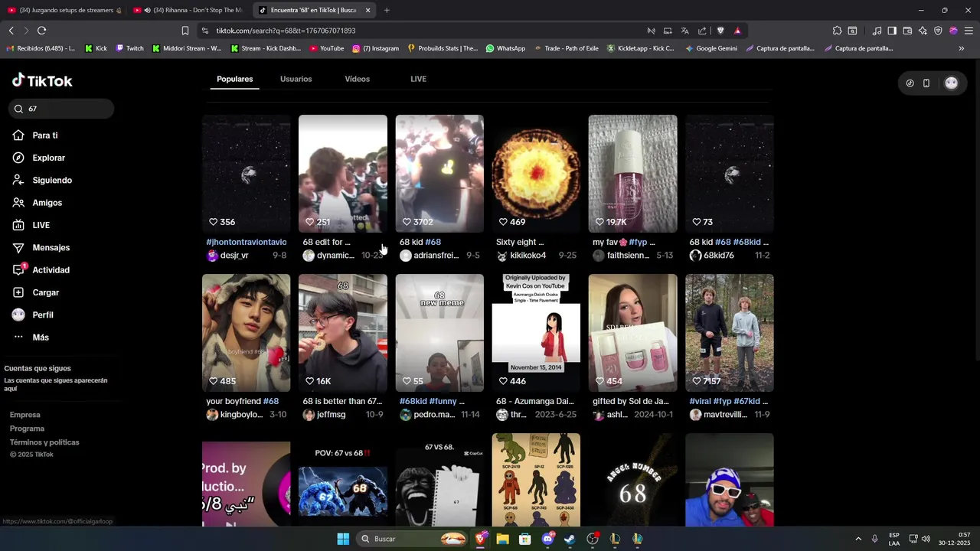Image resolution: width=980 pixels, height=551 pixels.
Task: Switch to Videos tab
Action: 357,79
